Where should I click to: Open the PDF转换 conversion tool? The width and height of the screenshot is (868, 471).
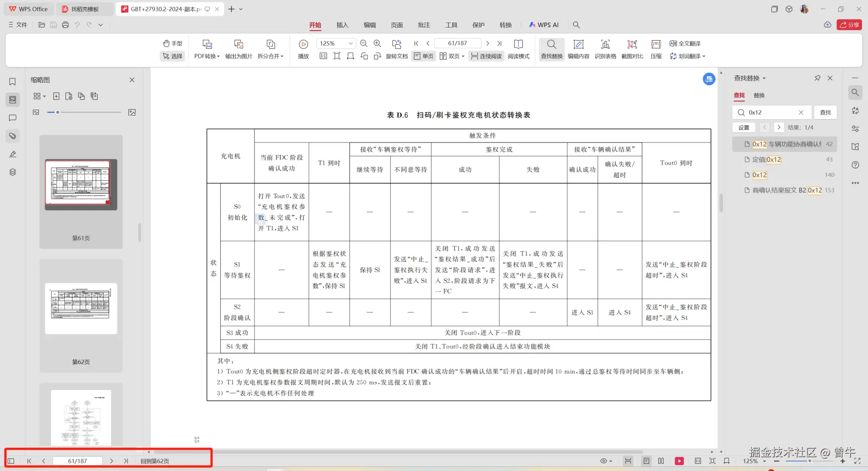pyautogui.click(x=206, y=50)
